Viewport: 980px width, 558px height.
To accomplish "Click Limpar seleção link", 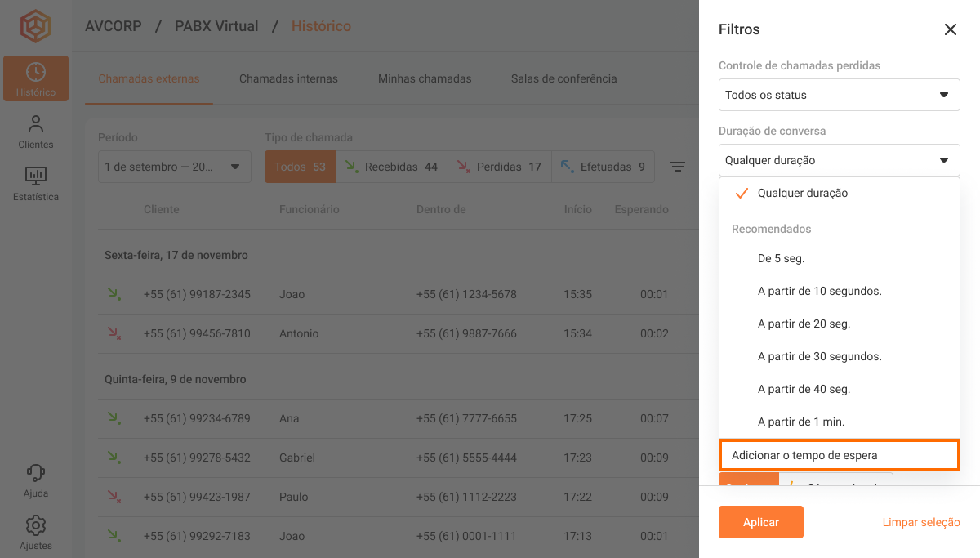I will [x=920, y=522].
